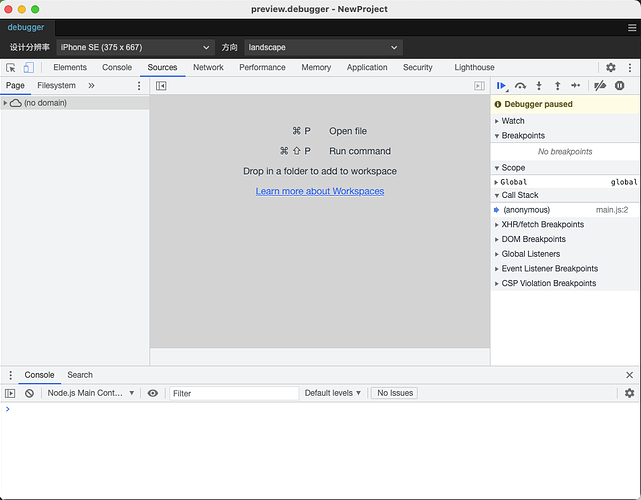
Task: Expand Event Listener Breakpoints section
Action: pyautogui.click(x=496, y=269)
